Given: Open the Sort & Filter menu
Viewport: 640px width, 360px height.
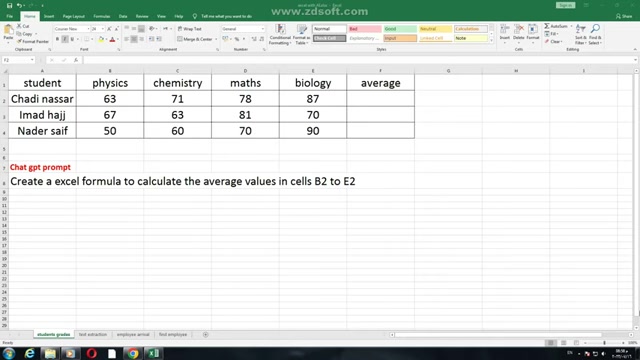Looking at the screenshot, I should click(x=580, y=34).
